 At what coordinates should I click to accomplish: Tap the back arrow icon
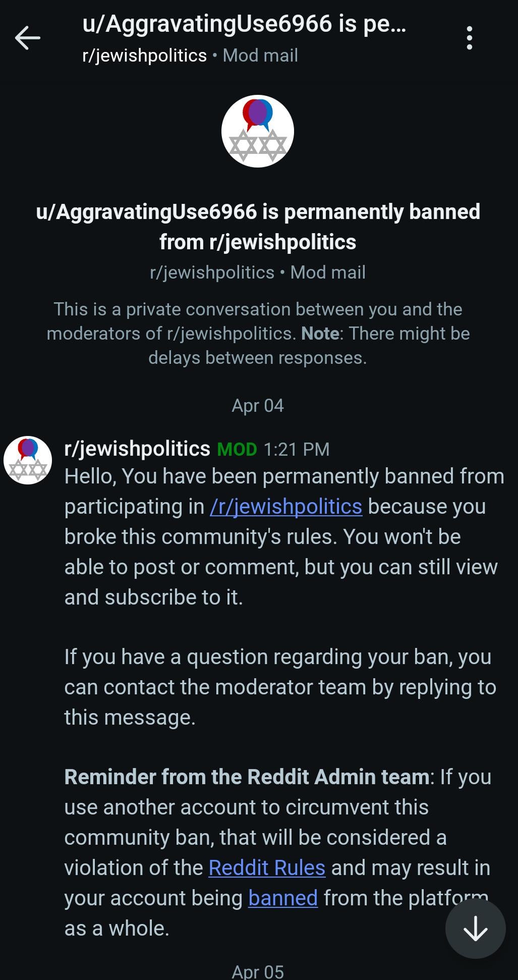[x=28, y=38]
